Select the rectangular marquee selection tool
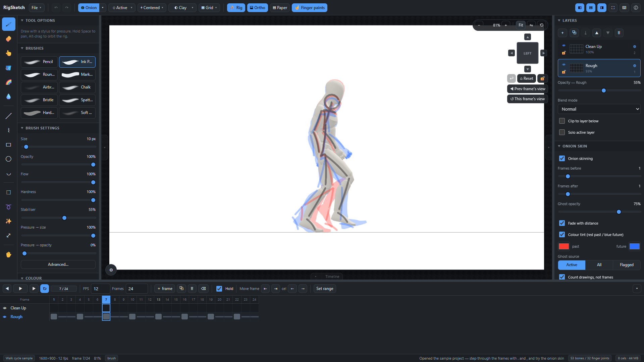The width and height of the screenshot is (644, 362). point(9,192)
